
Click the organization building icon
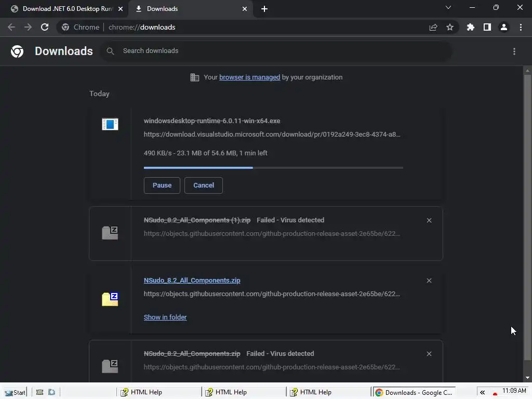pyautogui.click(x=194, y=77)
